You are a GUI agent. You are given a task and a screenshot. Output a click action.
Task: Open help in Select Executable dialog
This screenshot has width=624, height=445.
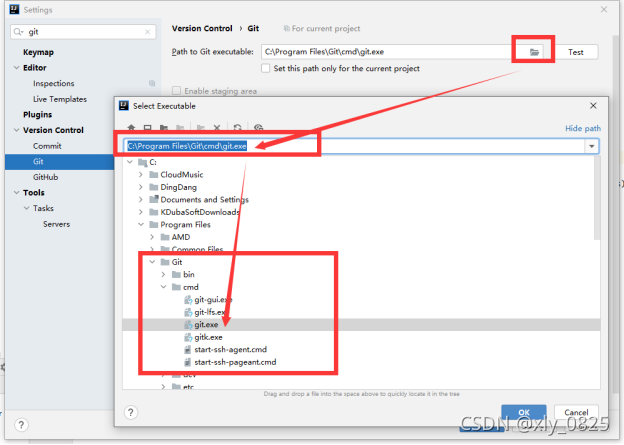click(131, 412)
